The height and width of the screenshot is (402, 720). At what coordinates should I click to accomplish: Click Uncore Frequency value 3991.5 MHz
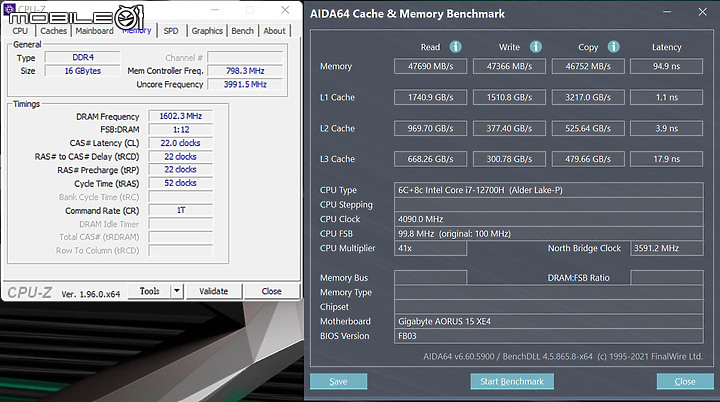245,84
